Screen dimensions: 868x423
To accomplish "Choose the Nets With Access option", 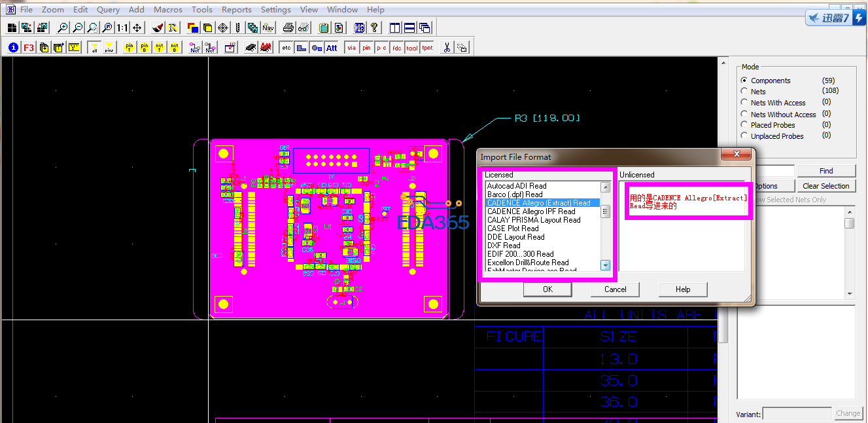I will (744, 103).
